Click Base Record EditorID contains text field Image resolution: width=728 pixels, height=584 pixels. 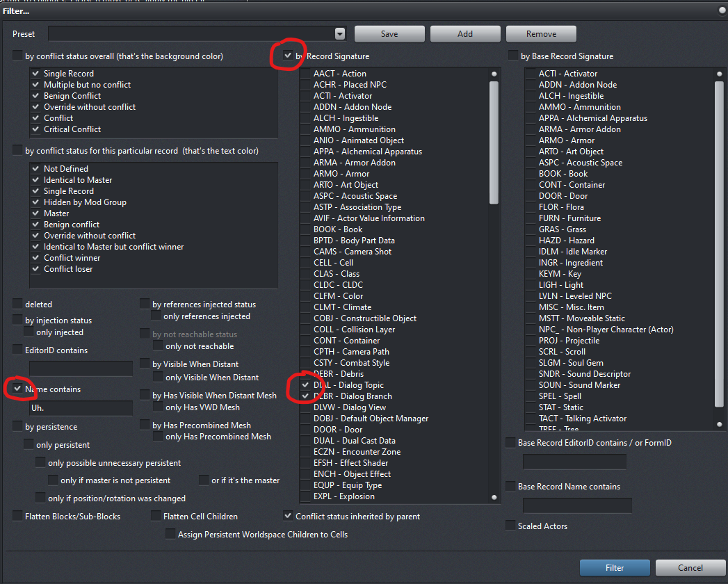coord(574,462)
